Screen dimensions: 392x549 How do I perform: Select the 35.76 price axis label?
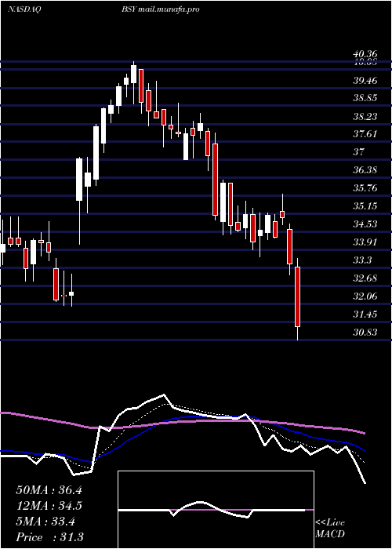pyautogui.click(x=365, y=188)
